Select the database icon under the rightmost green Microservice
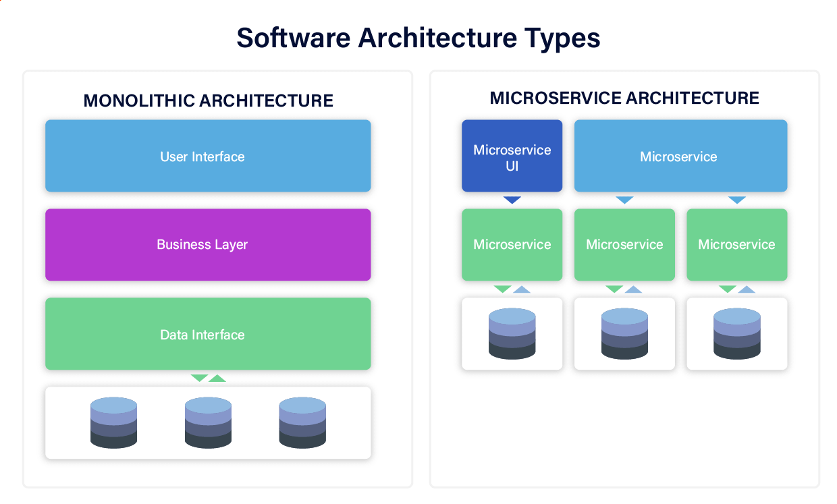The width and height of the screenshot is (837, 504). click(736, 333)
